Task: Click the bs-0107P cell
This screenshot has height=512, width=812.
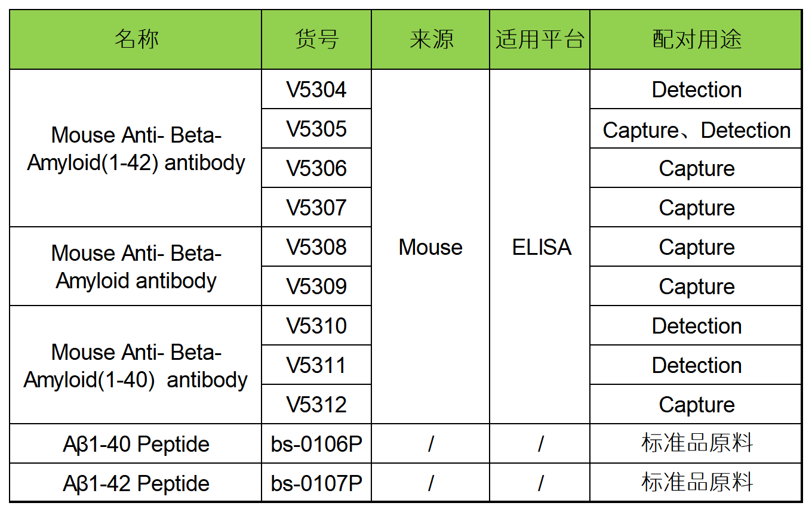Action: pyautogui.click(x=316, y=483)
